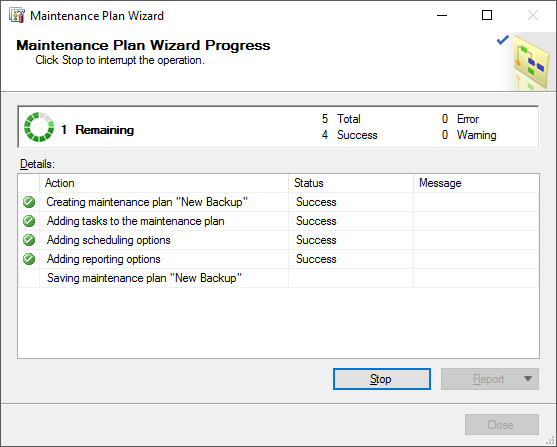Image resolution: width=557 pixels, height=447 pixels.
Task: Select the Adding tasks to the maintenance plan row
Action: [x=278, y=221]
